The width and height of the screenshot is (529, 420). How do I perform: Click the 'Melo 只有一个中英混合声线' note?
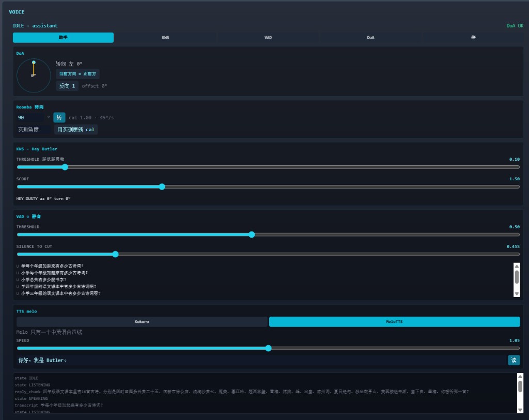[x=49, y=332]
